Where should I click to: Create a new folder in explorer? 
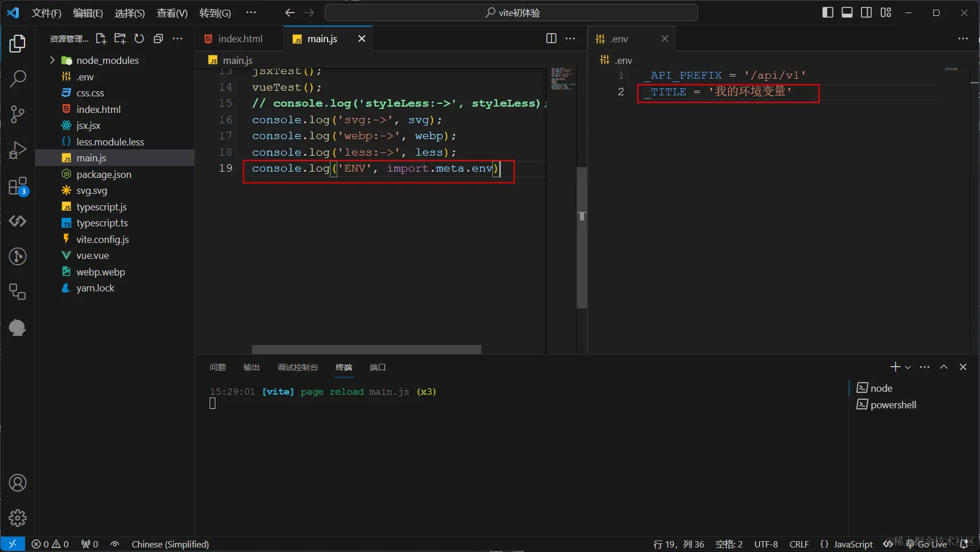tap(120, 38)
